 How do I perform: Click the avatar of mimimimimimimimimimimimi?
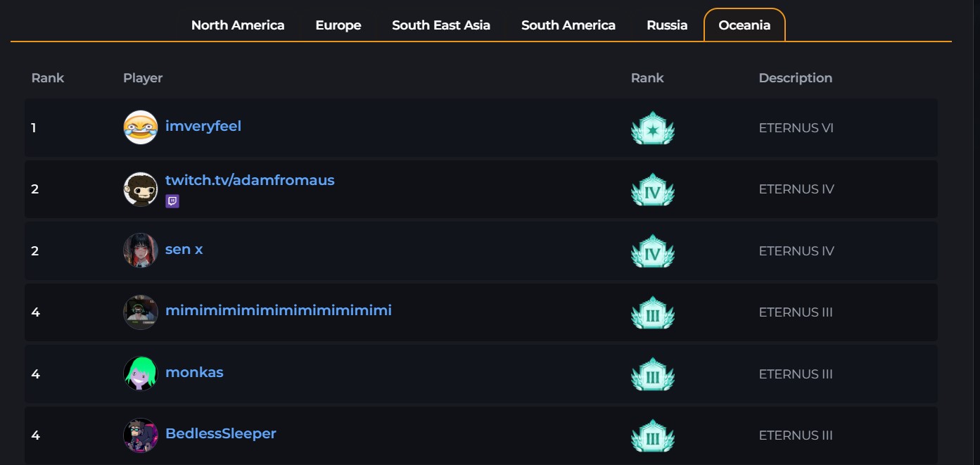(141, 312)
